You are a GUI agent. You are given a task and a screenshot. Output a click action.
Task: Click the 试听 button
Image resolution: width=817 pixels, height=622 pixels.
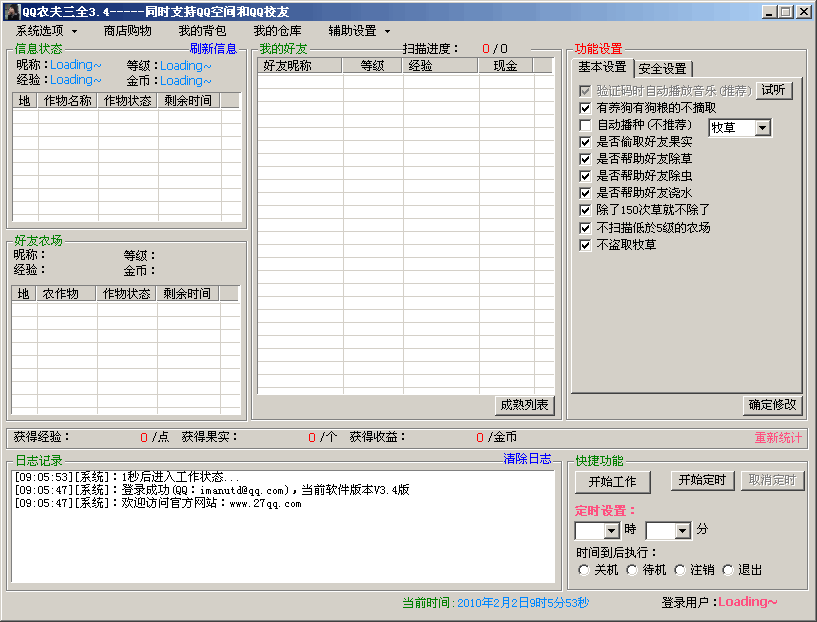[x=774, y=91]
